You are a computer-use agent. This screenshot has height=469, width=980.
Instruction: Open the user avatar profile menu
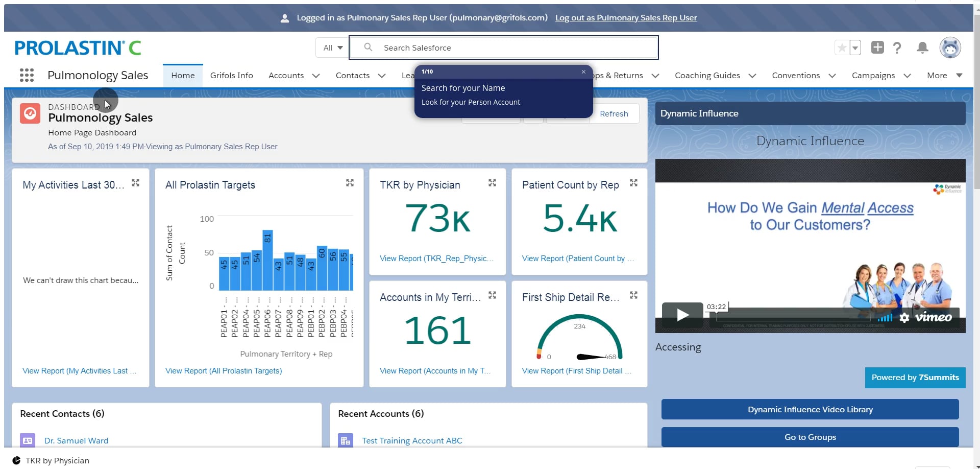tap(950, 48)
